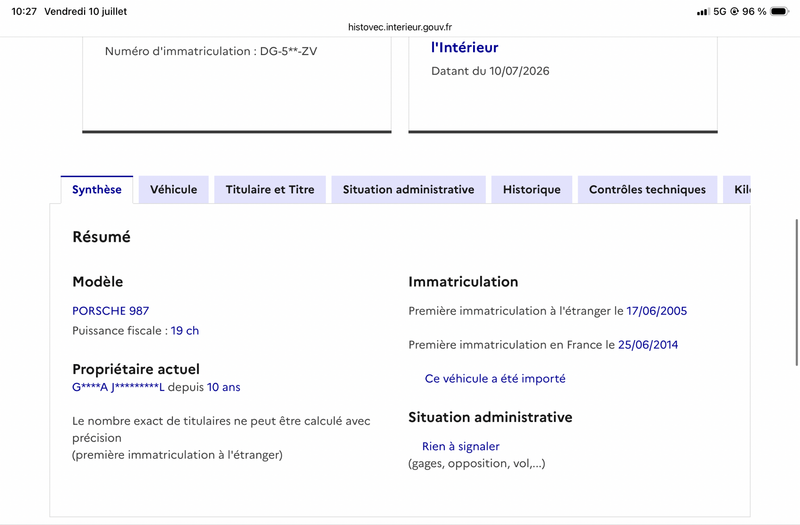800x525 pixels.
Task: Click the Situation administrative section heading
Action: 490,417
